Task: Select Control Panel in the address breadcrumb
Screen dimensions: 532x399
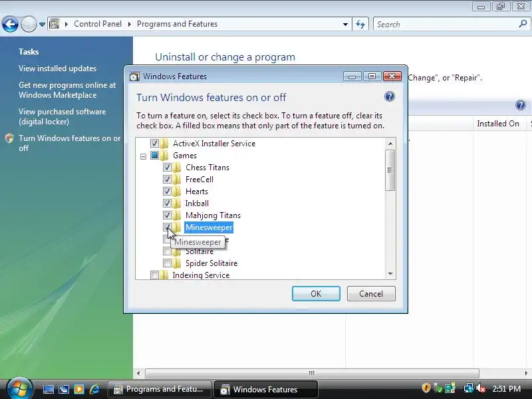Action: pos(98,24)
